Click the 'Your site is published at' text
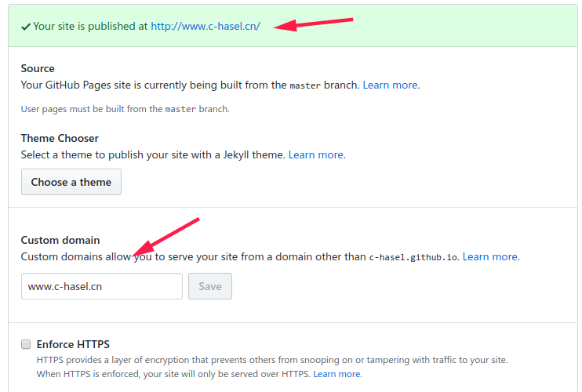 click(90, 26)
